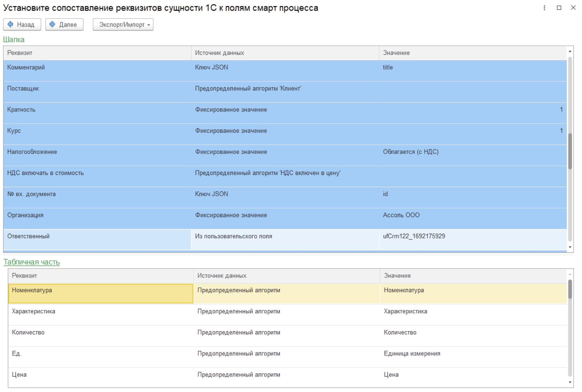Select the Курс attribute cell
Screen dimensions: 582x392
click(97, 134)
